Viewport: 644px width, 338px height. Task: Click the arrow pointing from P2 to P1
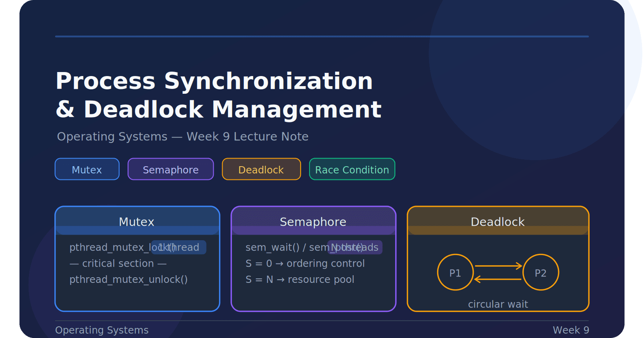[498, 279]
